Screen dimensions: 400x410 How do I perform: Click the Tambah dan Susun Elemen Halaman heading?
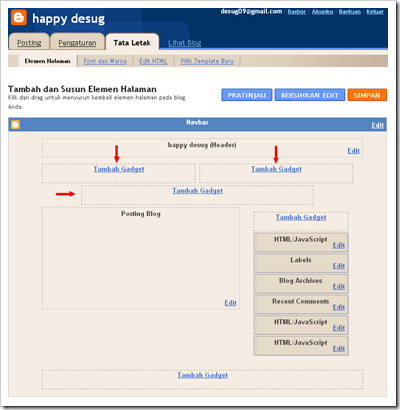82,89
